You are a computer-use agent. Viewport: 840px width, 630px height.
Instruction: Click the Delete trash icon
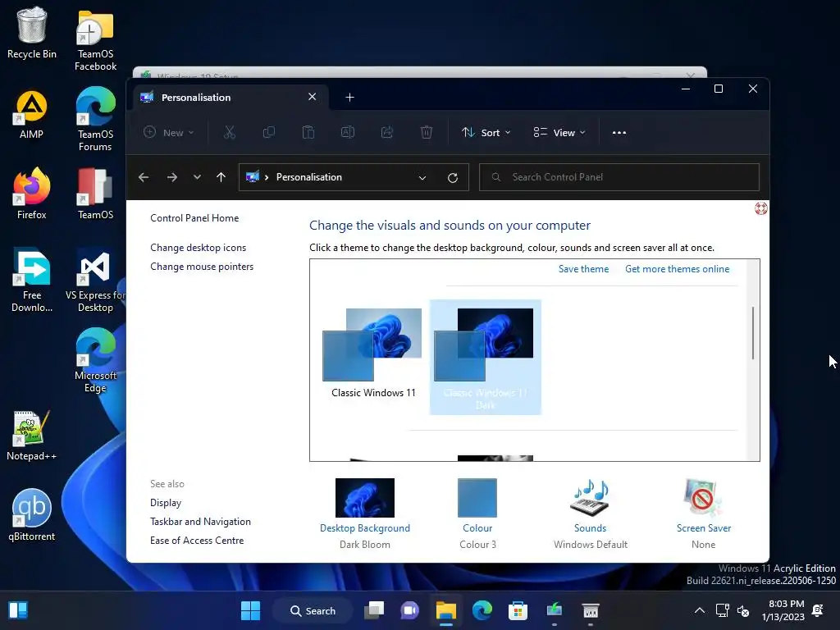click(427, 132)
